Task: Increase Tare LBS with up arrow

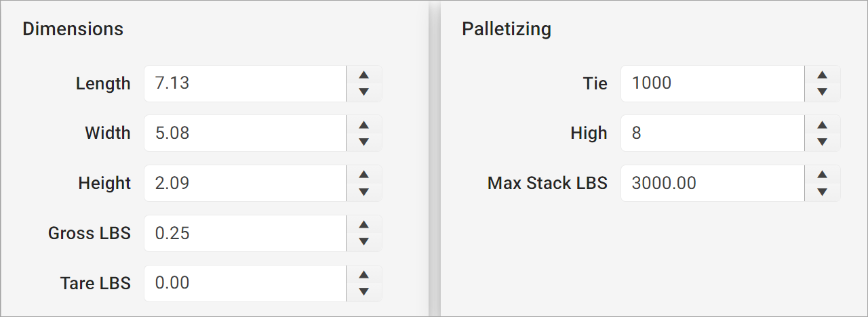Action: (363, 275)
